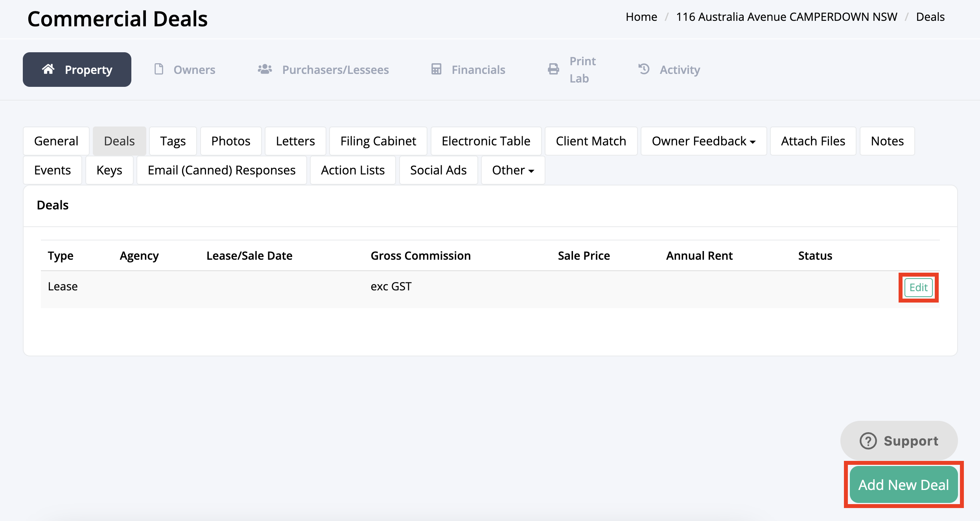980x521 pixels.
Task: Click the Commercial Deals page heading
Action: click(118, 19)
